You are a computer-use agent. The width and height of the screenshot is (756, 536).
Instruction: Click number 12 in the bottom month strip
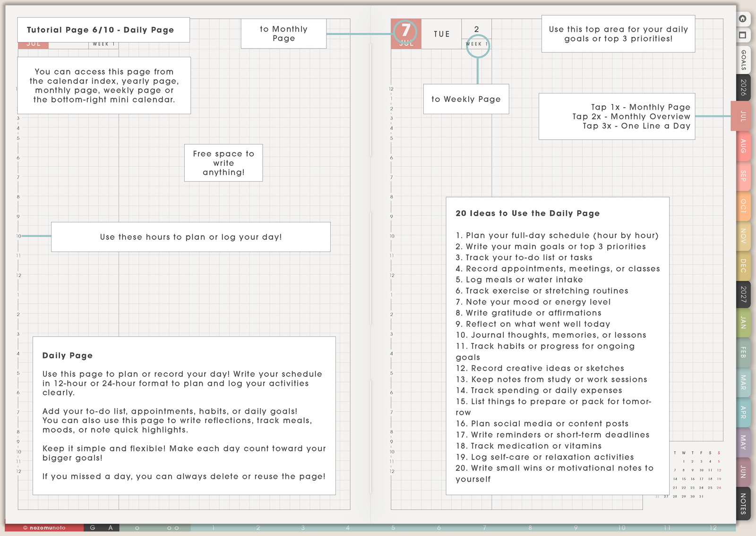(x=713, y=527)
